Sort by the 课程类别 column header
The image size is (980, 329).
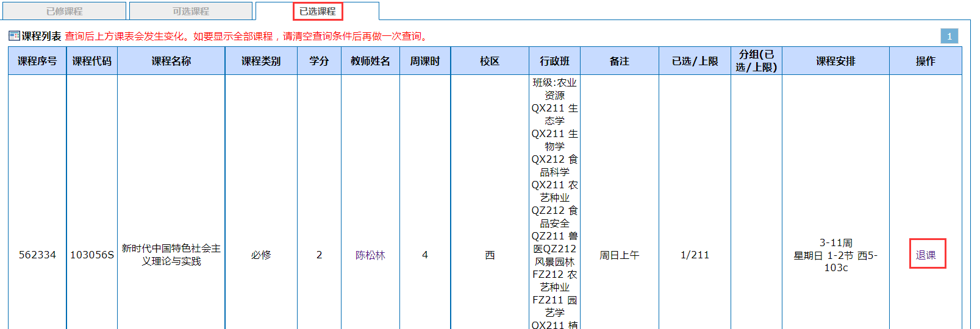pos(261,61)
